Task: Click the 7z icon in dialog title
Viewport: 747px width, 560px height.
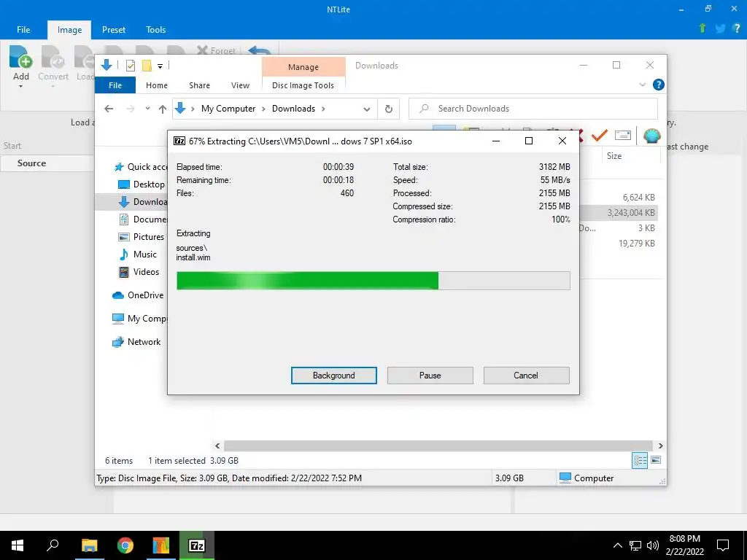Action: click(179, 141)
